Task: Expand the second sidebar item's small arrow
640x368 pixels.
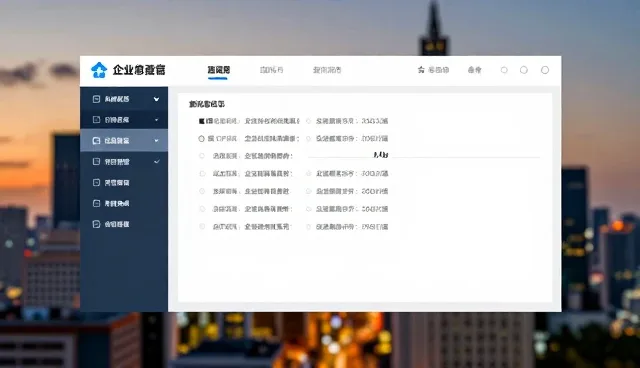Action: [x=156, y=120]
